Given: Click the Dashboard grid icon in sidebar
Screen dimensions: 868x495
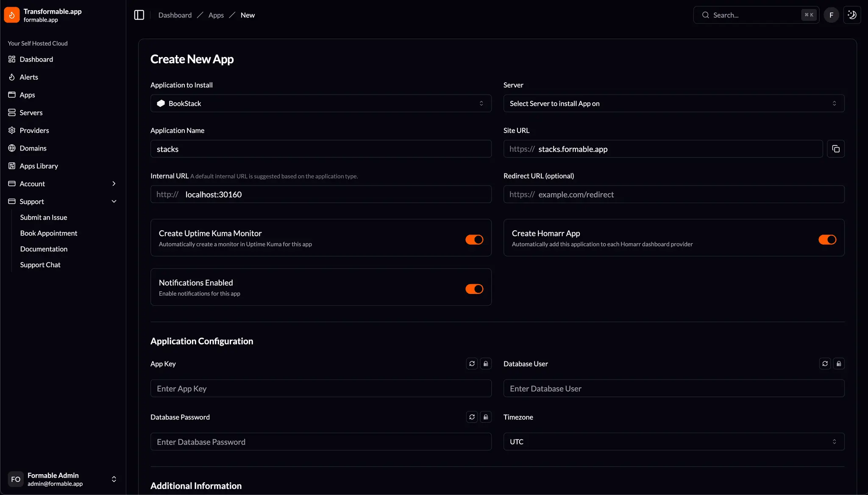Looking at the screenshot, I should pos(12,59).
